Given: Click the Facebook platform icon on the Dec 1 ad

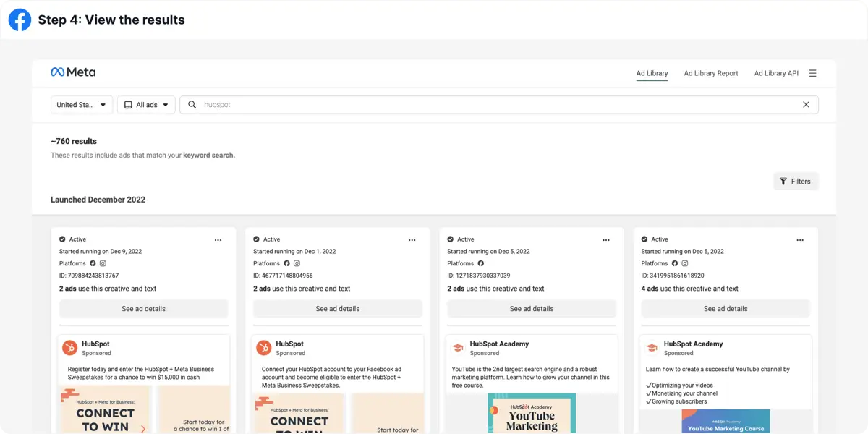Looking at the screenshot, I should 286,264.
